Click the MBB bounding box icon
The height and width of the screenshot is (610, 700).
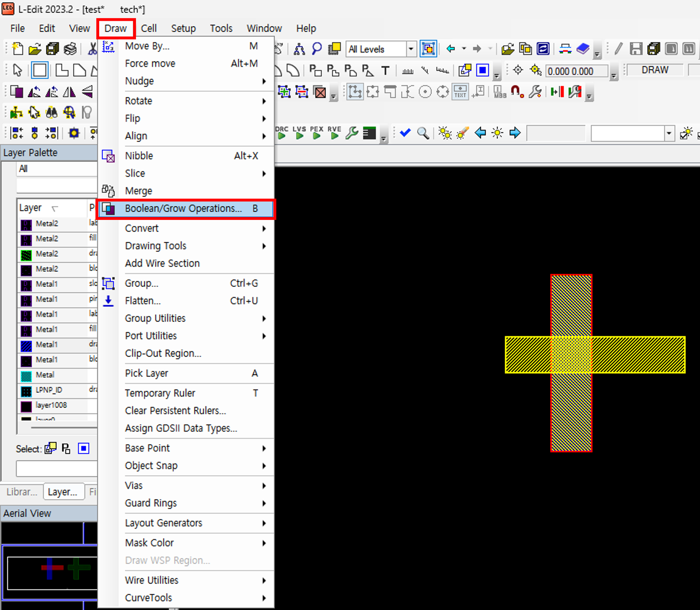click(499, 92)
